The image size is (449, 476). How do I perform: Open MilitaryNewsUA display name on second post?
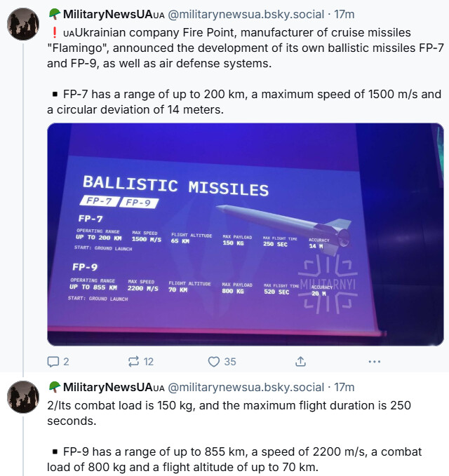click(x=107, y=387)
